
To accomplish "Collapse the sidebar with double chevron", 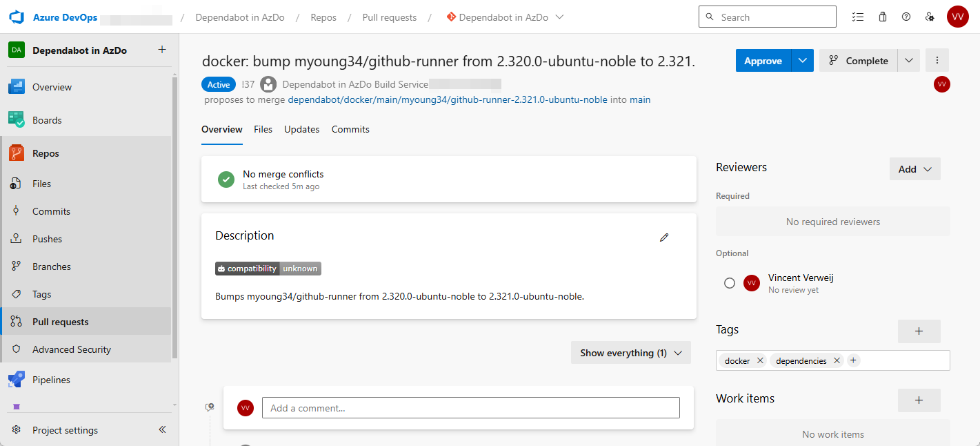I will click(x=162, y=429).
